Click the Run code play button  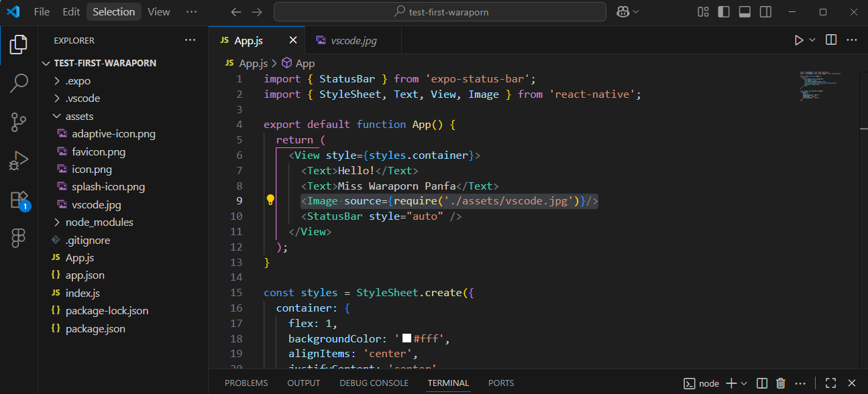point(798,40)
